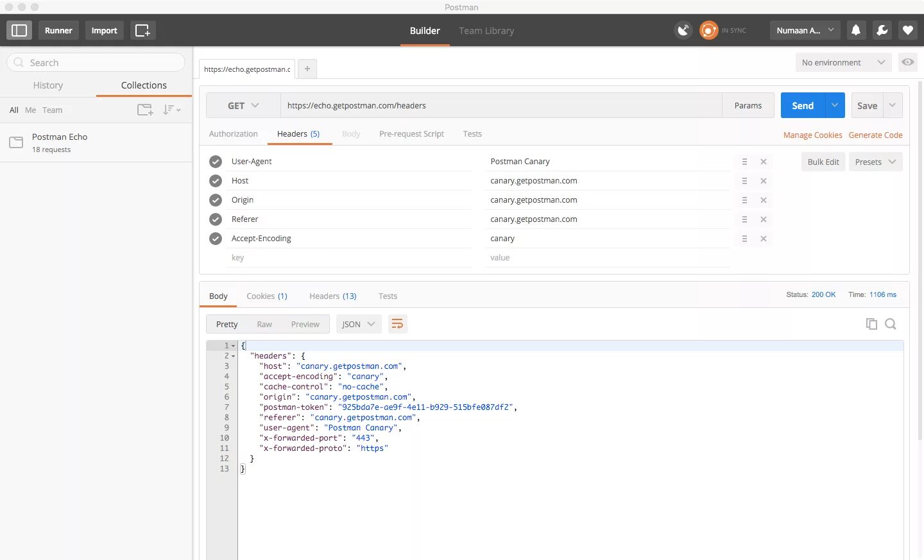Uncheck the Accept-Encoding header
Screen dimensions: 924x560
click(216, 239)
